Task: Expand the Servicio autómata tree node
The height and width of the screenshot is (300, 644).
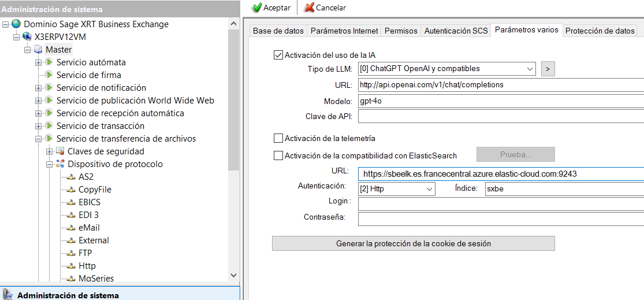Action: pos(38,62)
